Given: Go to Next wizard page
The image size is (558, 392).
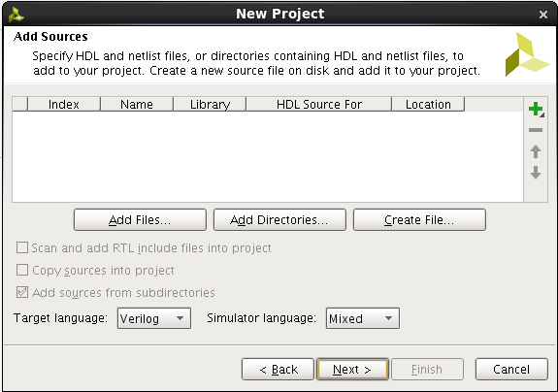Looking at the screenshot, I should point(352,370).
